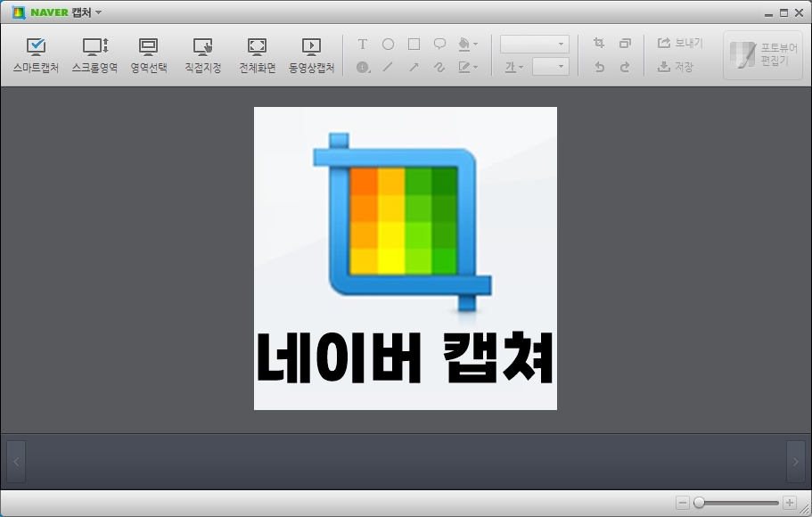Select the 영역선택 region capture
This screenshot has width=812, height=517.
click(149, 55)
